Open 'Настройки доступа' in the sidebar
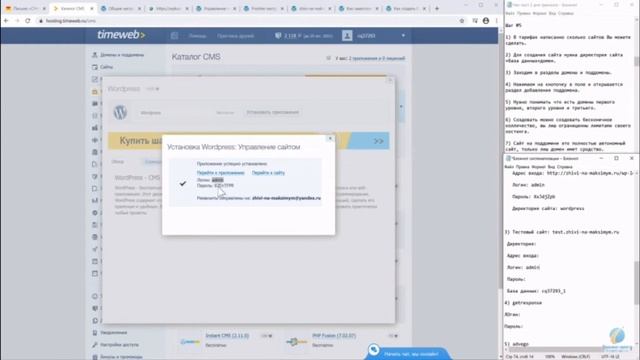The height and width of the screenshot is (360, 640). point(120,345)
